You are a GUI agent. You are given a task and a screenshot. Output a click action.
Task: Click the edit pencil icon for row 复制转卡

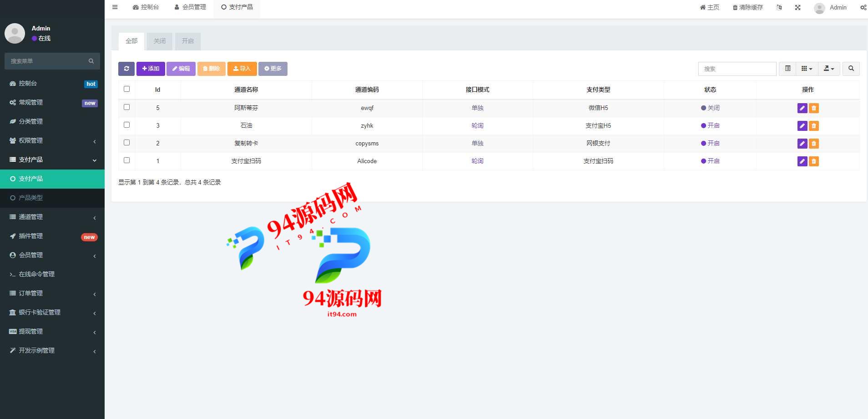pos(802,144)
